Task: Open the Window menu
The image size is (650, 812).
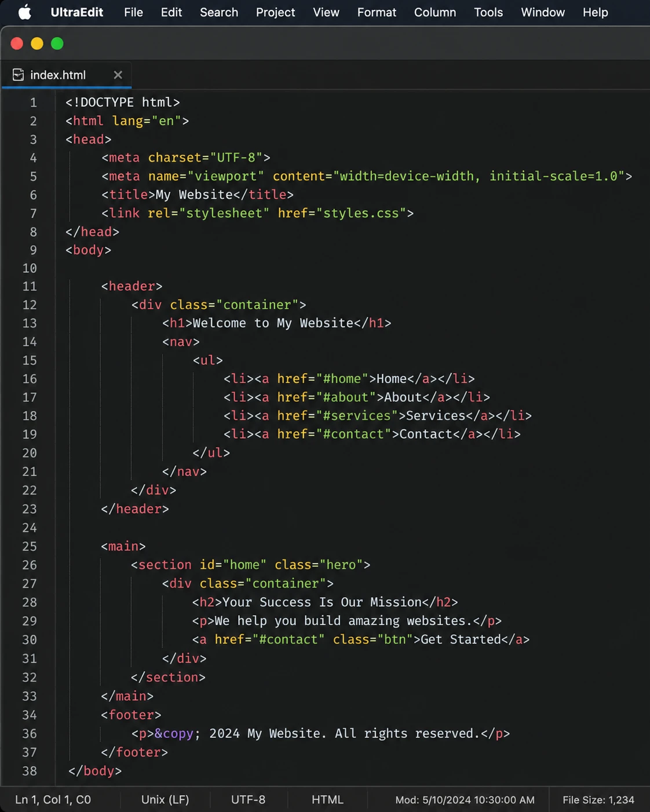Action: [x=543, y=12]
